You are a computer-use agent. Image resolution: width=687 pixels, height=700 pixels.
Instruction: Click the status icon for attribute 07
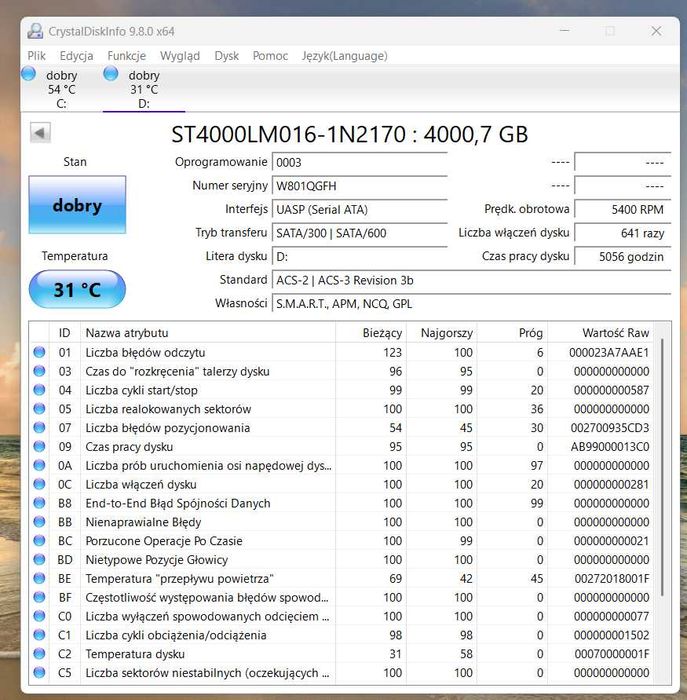[x=39, y=428]
